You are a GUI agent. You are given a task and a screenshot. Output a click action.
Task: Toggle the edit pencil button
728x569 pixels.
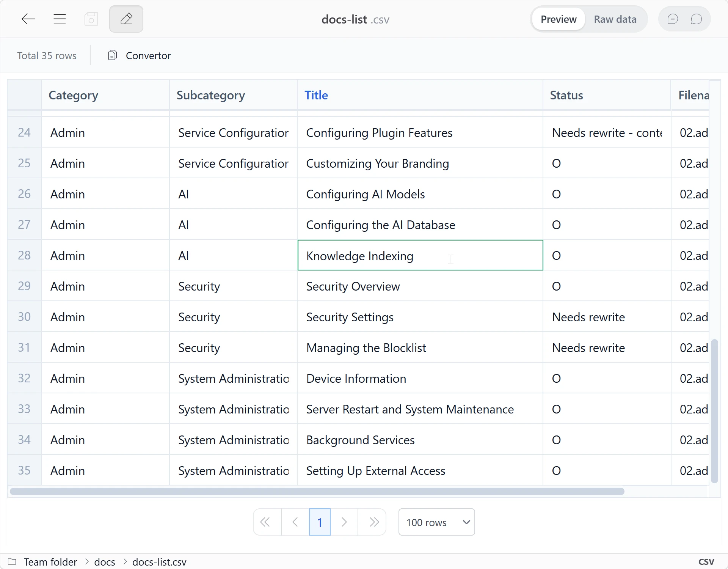coord(126,19)
